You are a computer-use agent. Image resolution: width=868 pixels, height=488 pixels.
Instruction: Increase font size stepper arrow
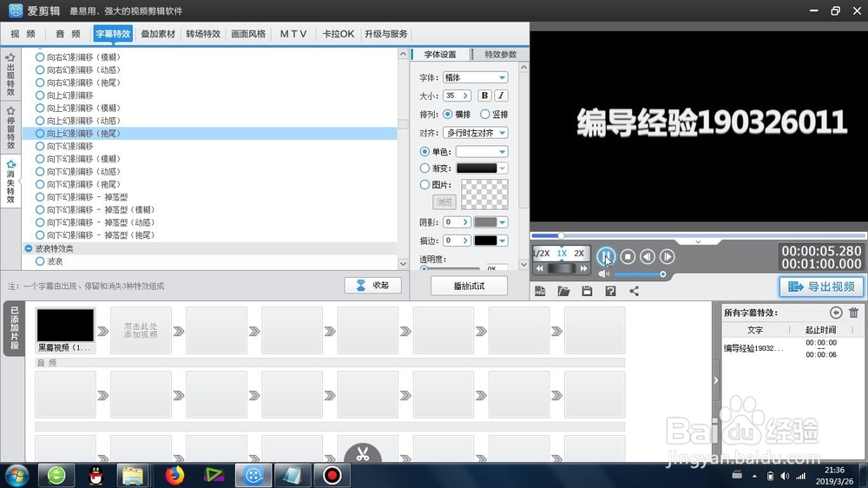tap(465, 96)
